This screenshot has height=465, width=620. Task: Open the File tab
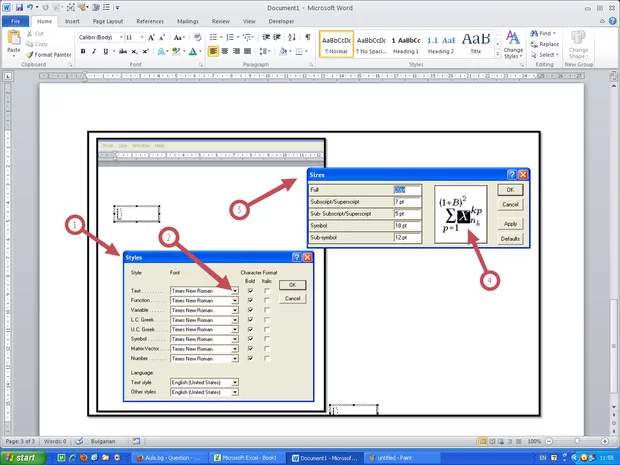pos(15,21)
